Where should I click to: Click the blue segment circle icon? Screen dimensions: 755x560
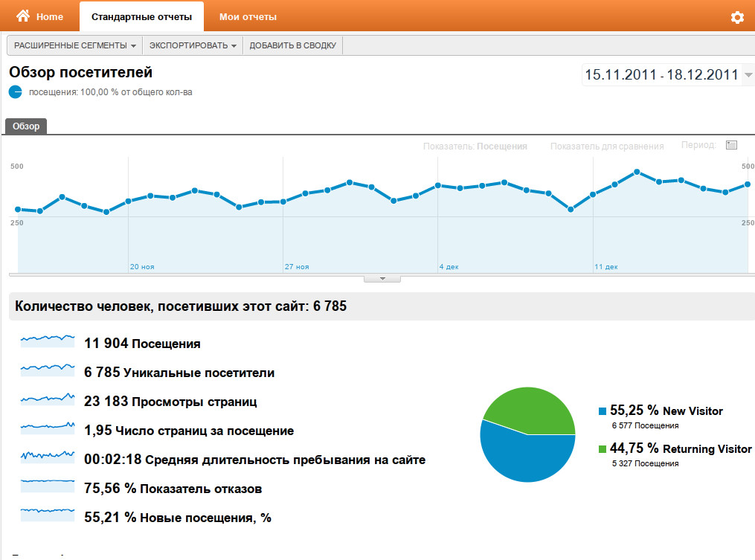coord(16,92)
